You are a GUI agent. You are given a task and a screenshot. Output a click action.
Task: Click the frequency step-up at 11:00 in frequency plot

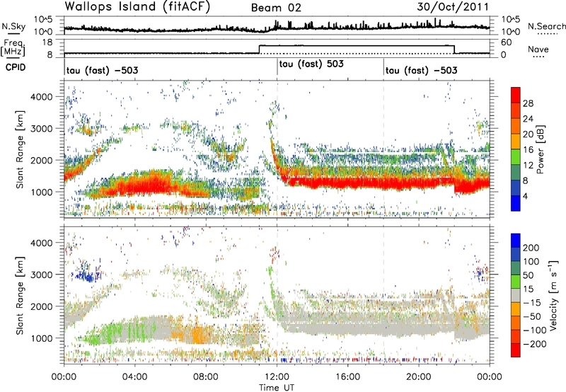coord(260,49)
